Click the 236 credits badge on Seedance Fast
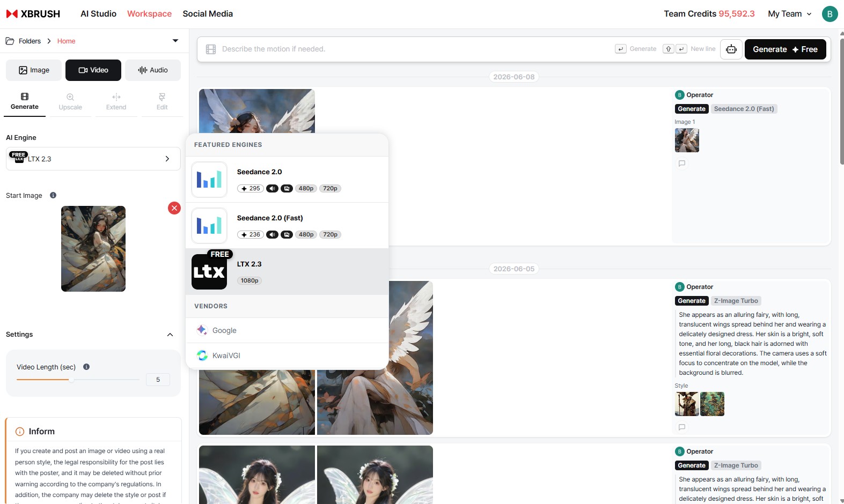This screenshot has width=844, height=504. (251, 235)
